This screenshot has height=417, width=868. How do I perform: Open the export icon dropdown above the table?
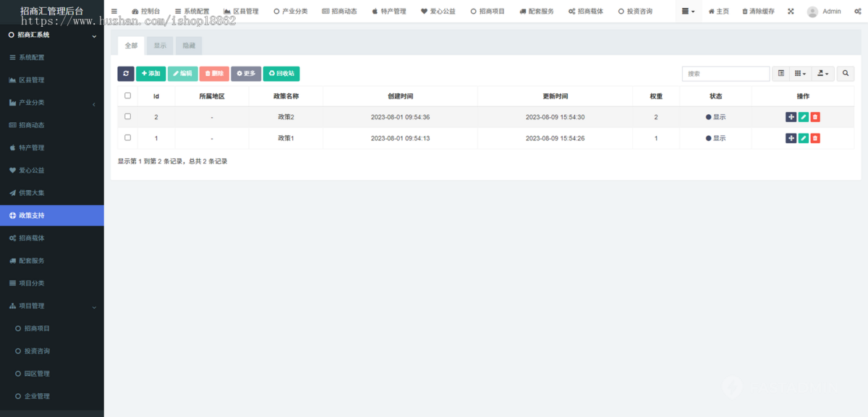point(822,74)
